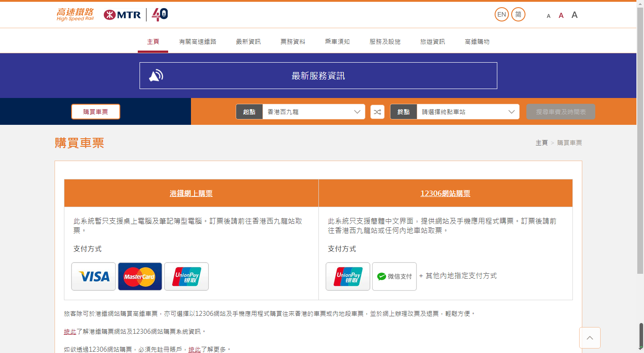
Task: Open the 乘車須知 navigation menu
Action: (337, 42)
